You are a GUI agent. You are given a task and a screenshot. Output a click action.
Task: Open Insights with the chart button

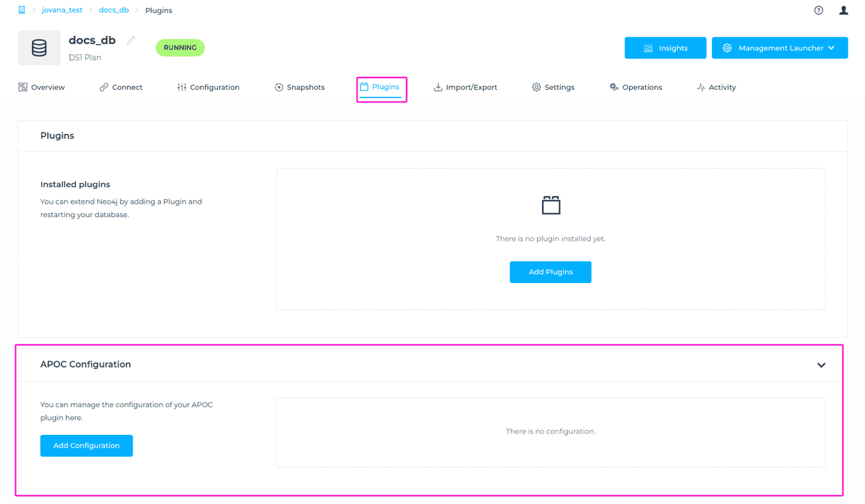(x=665, y=48)
